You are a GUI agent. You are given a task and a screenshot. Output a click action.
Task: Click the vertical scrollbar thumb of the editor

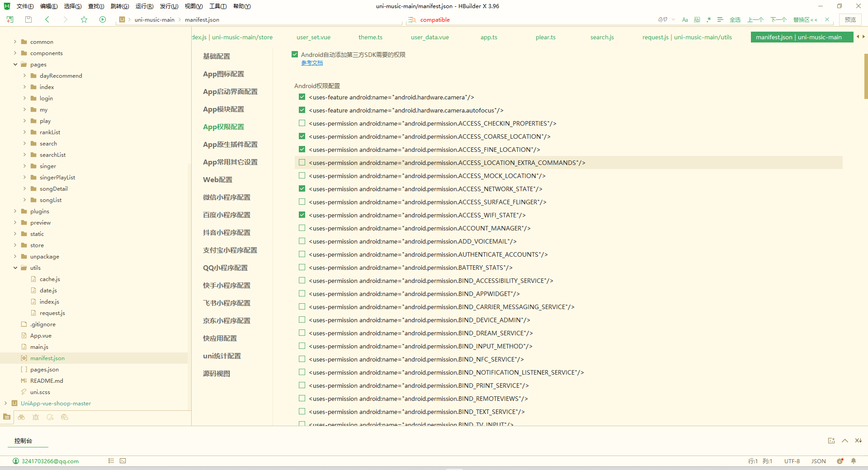(866, 76)
